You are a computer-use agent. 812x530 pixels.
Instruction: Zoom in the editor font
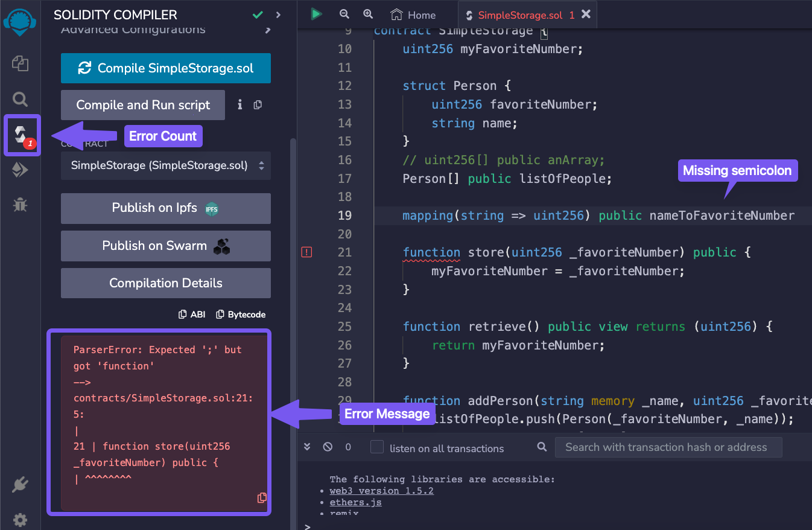[x=368, y=14]
